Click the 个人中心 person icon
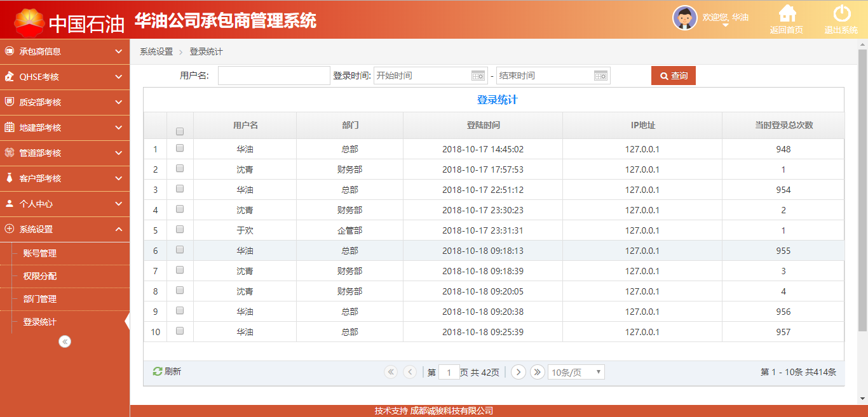 pyautogui.click(x=9, y=204)
